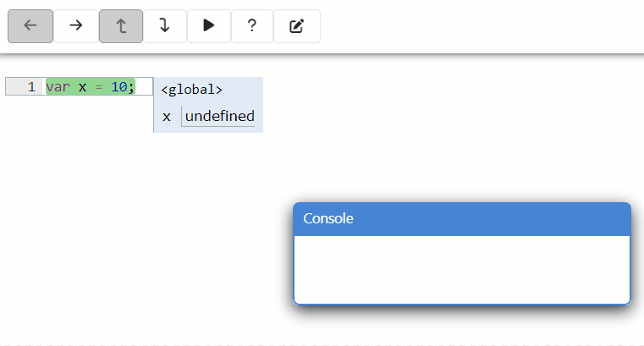Click the step back left arrow button
Viewport: 644px width, 346px height.
(x=30, y=26)
